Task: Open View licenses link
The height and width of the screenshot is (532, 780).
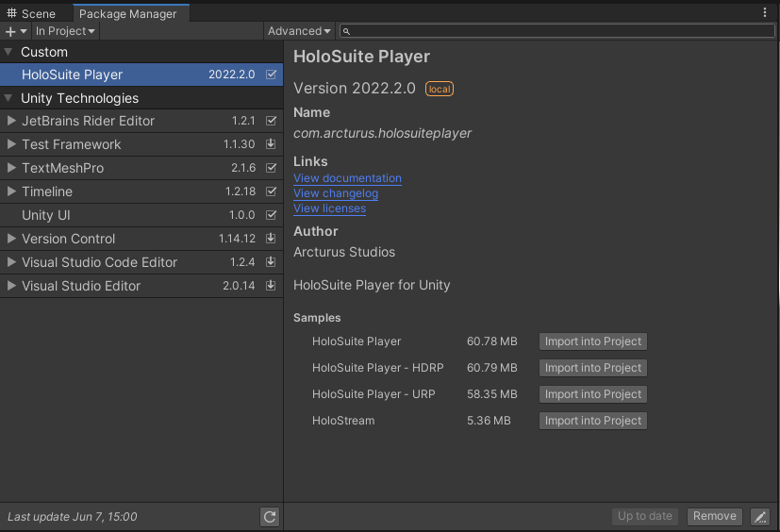Action: pyautogui.click(x=330, y=208)
